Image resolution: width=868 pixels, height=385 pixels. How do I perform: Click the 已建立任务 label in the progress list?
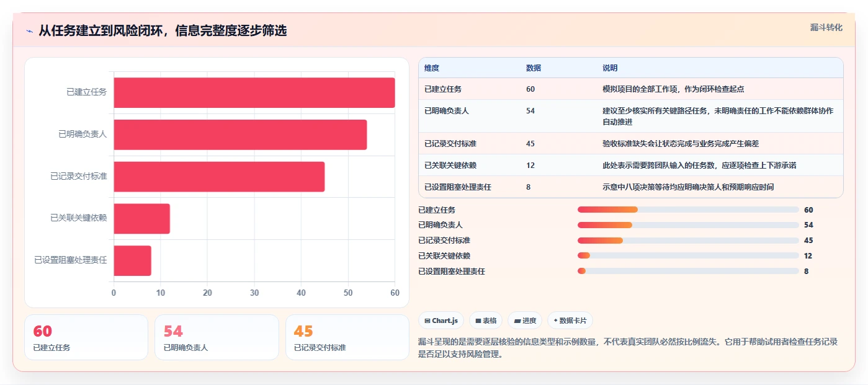(437, 210)
